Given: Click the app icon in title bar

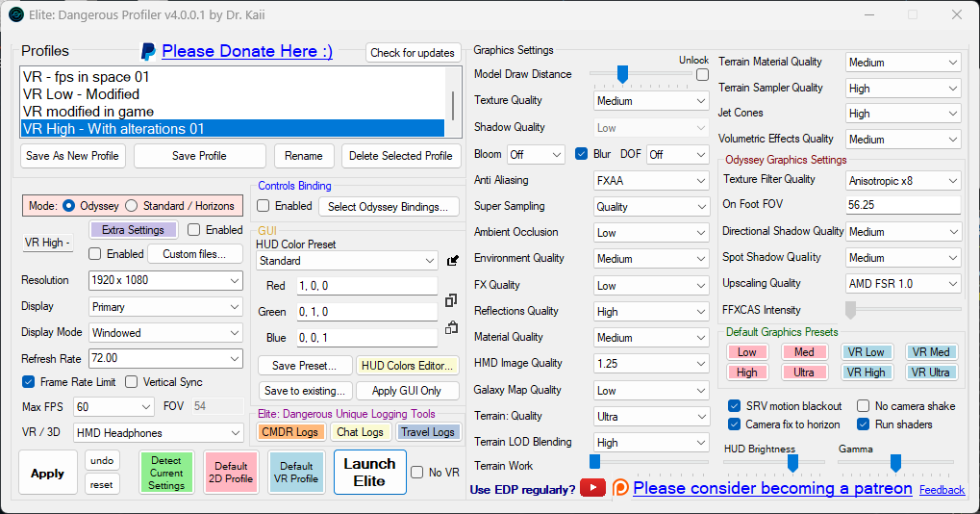Looking at the screenshot, I should point(16,14).
